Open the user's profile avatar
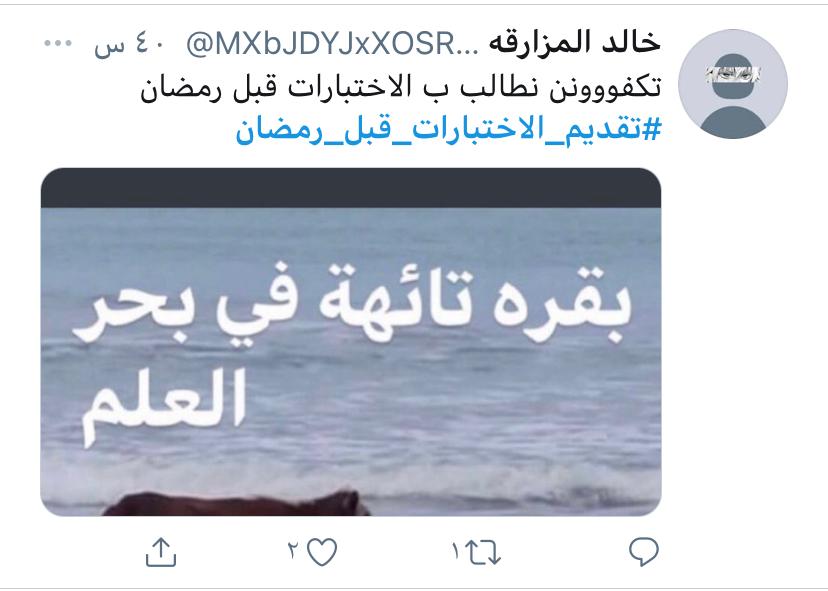Screen dimensions: 828x591 pos(732,84)
